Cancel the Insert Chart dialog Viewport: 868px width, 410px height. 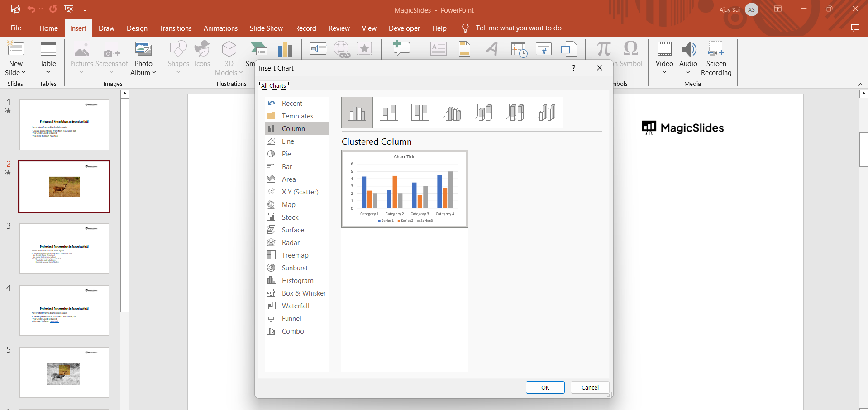click(x=590, y=387)
